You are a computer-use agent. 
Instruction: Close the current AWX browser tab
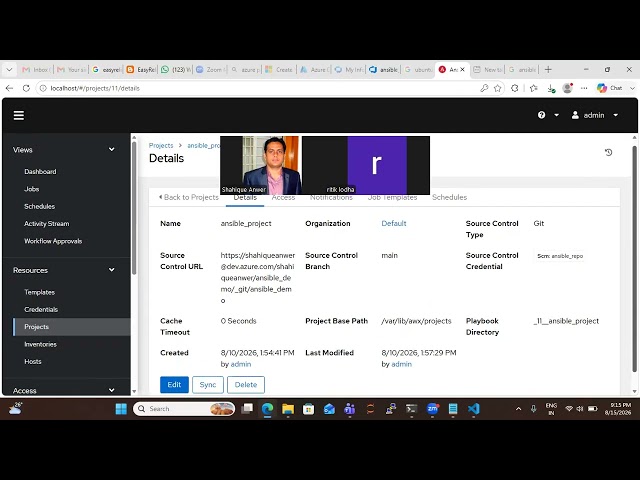tap(462, 70)
